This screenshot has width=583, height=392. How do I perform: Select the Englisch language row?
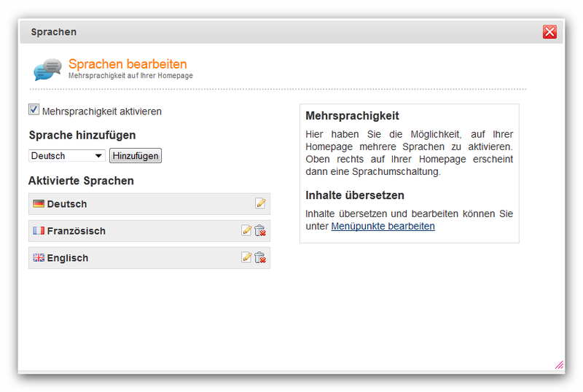point(149,258)
